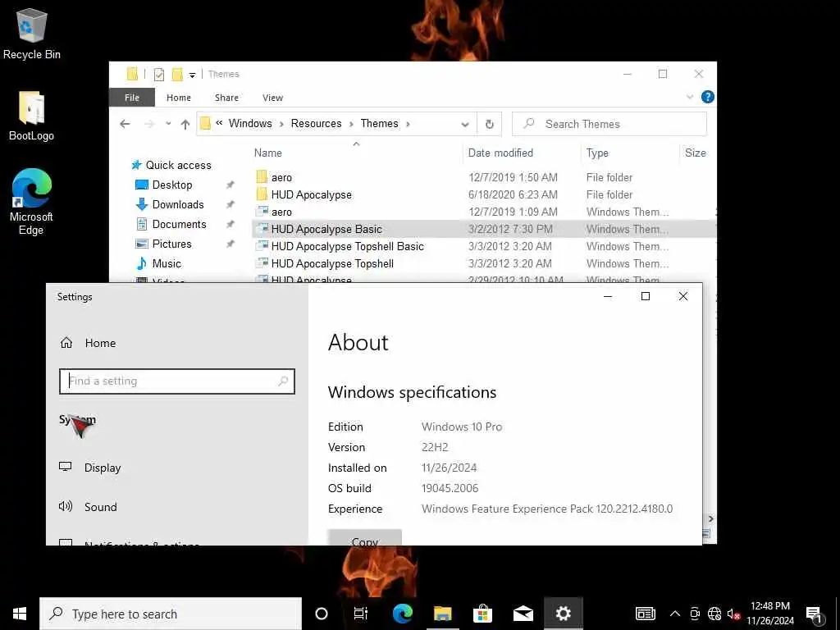Click the search magnifier in Find a setting
The width and height of the screenshot is (840, 630).
(283, 381)
